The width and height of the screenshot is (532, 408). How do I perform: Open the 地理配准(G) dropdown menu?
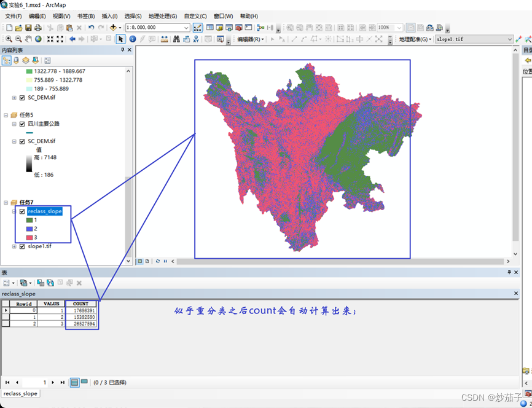(x=415, y=39)
